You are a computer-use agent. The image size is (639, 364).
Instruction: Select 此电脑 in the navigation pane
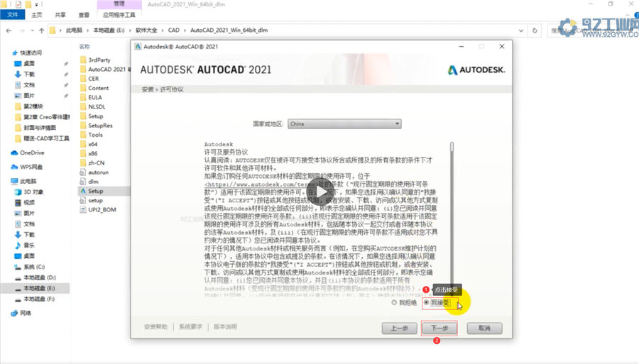[x=28, y=181]
